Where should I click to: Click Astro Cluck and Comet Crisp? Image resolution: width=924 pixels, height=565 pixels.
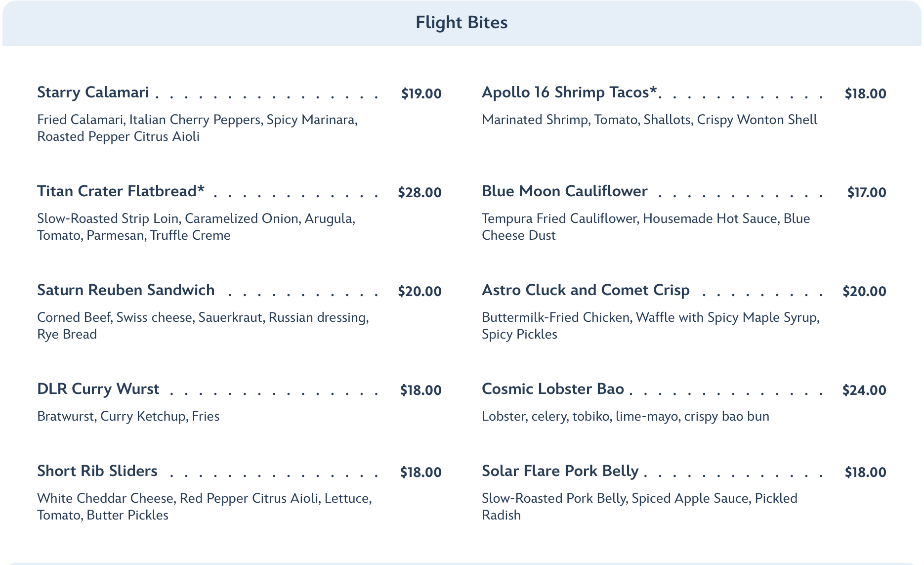pyautogui.click(x=586, y=290)
